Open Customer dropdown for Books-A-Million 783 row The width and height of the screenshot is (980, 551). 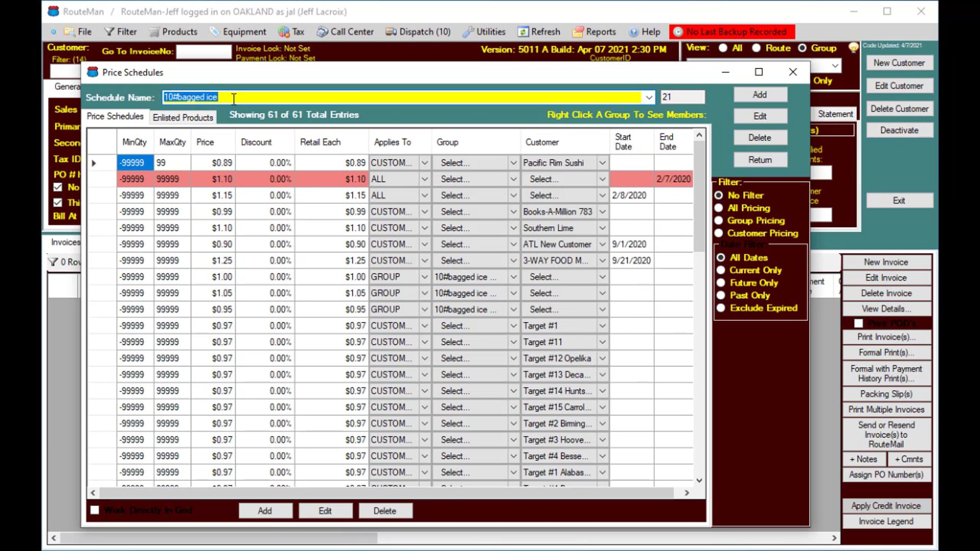[602, 212]
